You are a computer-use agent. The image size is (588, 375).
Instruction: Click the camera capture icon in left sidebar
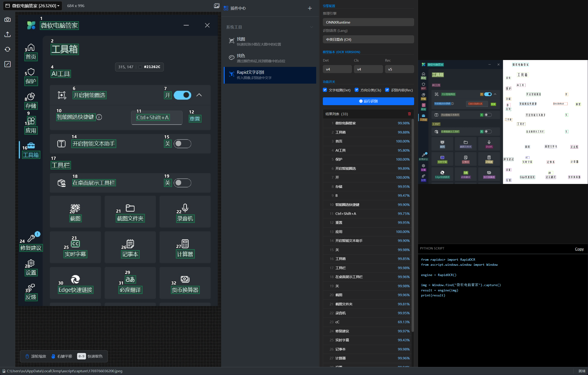8,19
